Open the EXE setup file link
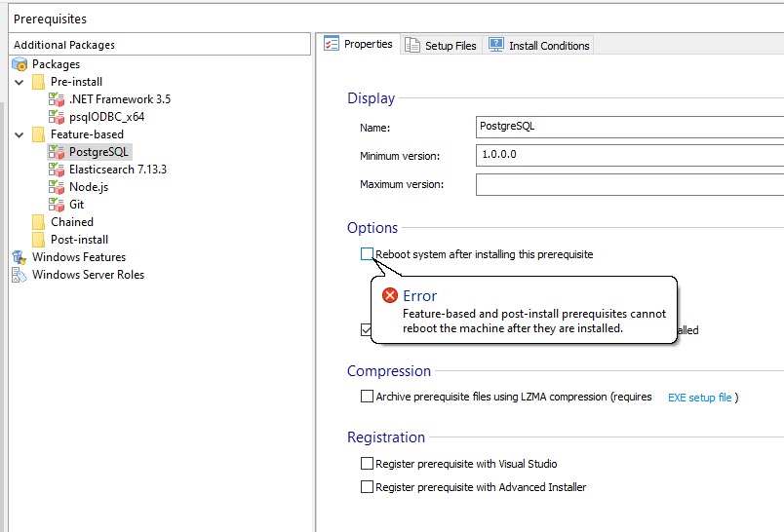Viewport: 784px width, 532px height. (699, 398)
